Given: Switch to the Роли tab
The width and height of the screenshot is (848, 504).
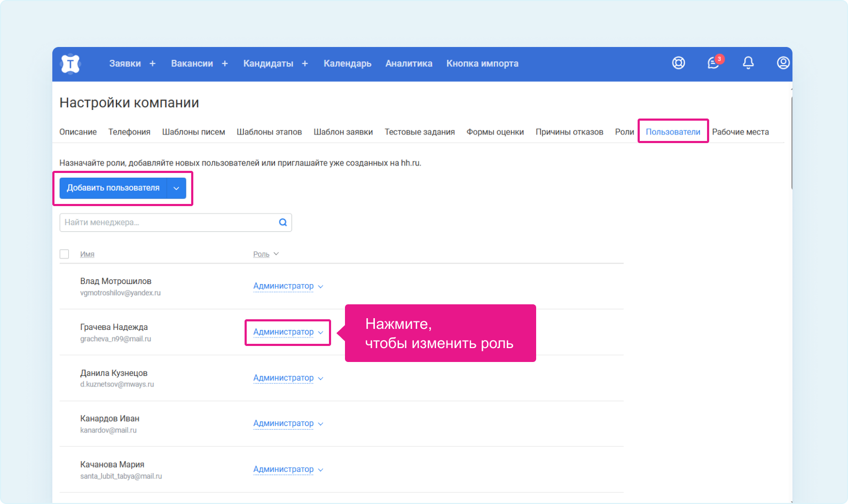Looking at the screenshot, I should (x=624, y=132).
